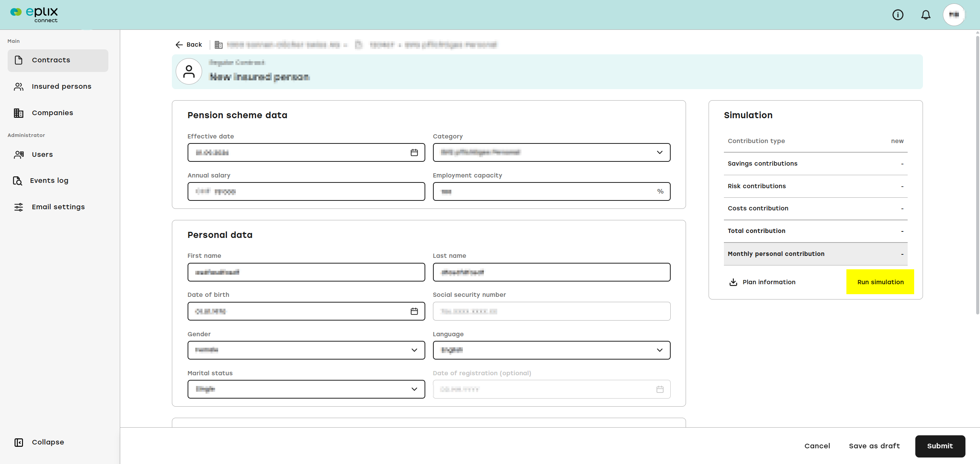Image resolution: width=980 pixels, height=464 pixels.
Task: Open the Date of birth calendar picker
Action: pos(414,311)
